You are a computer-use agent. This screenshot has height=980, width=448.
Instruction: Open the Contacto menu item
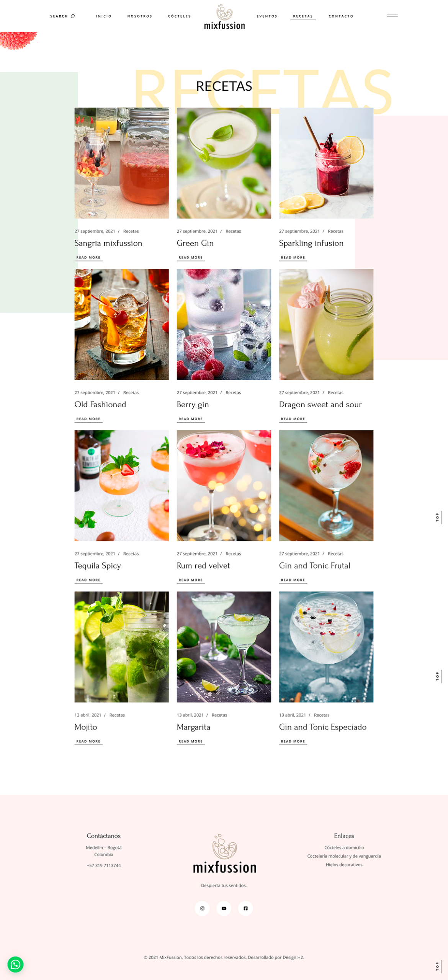pos(341,16)
